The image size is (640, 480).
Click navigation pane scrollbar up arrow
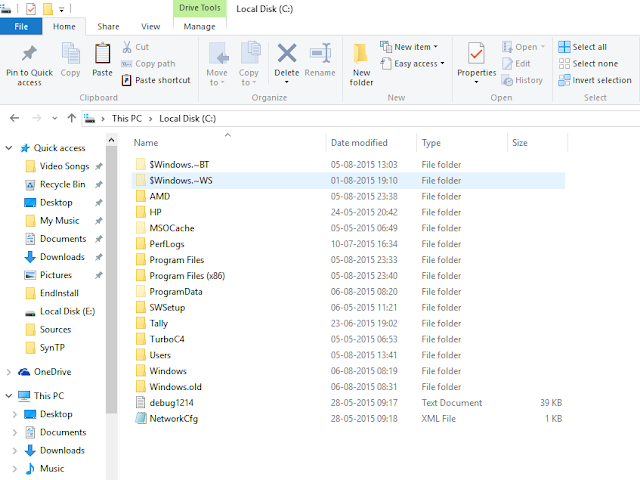point(111,140)
